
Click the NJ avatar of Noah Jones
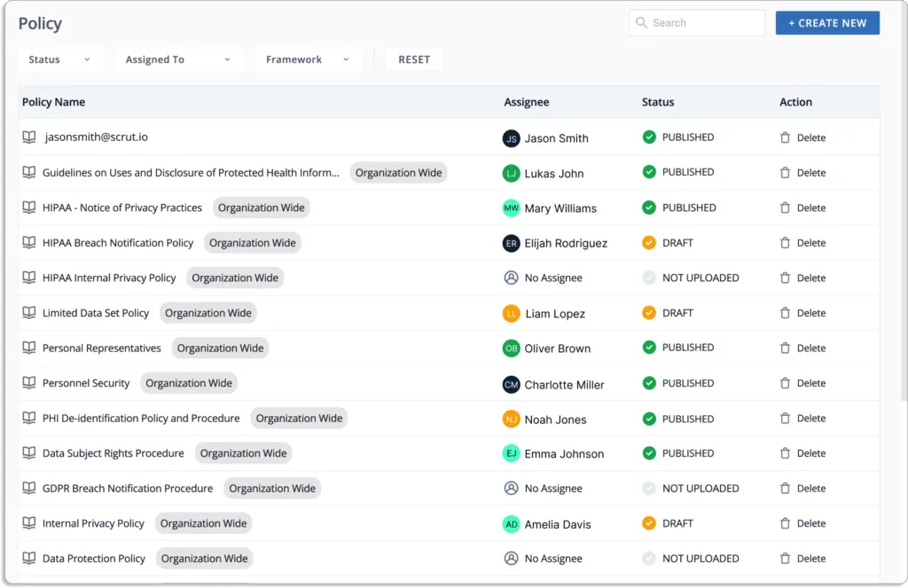[x=512, y=419]
